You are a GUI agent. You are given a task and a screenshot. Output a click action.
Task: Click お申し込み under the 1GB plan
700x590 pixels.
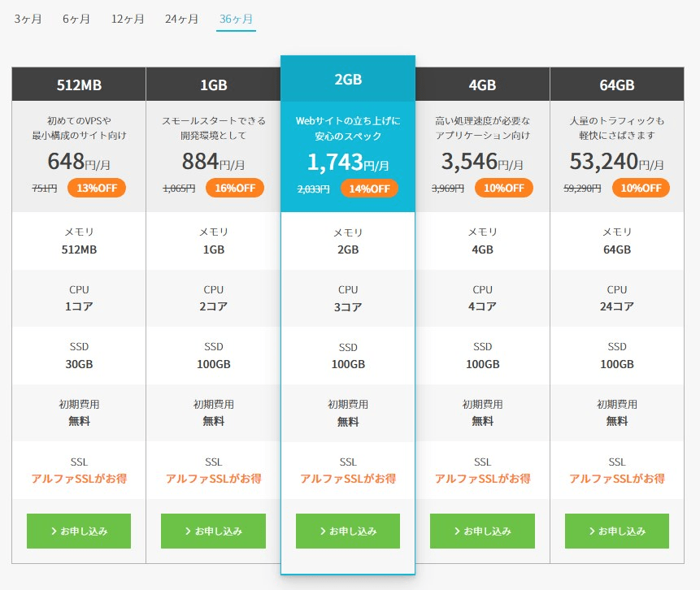point(213,531)
